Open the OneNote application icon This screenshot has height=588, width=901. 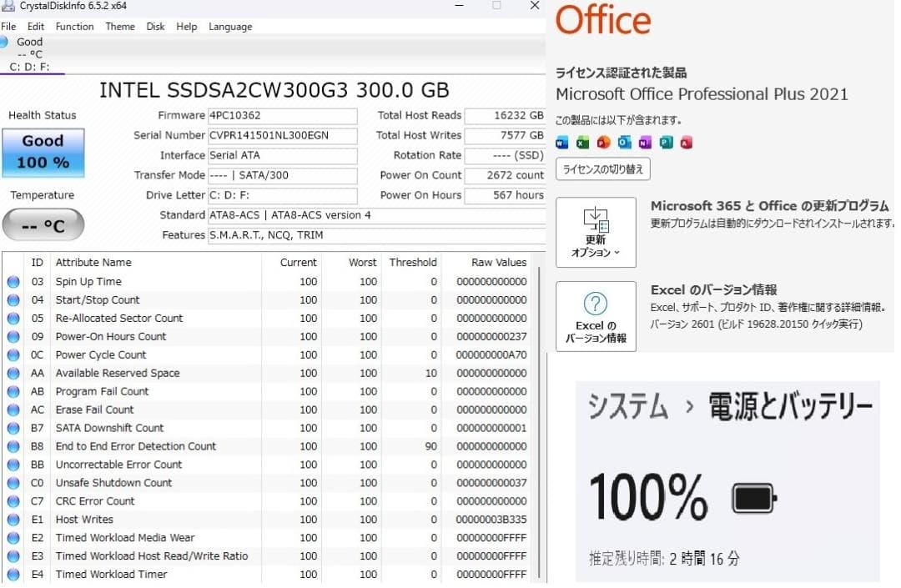[x=645, y=143]
